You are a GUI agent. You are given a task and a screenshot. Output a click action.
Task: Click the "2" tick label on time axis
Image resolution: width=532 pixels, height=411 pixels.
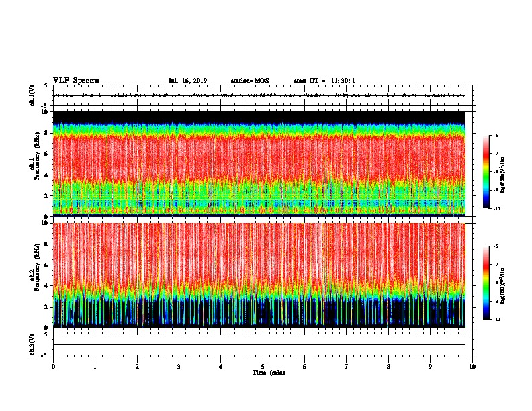point(137,366)
